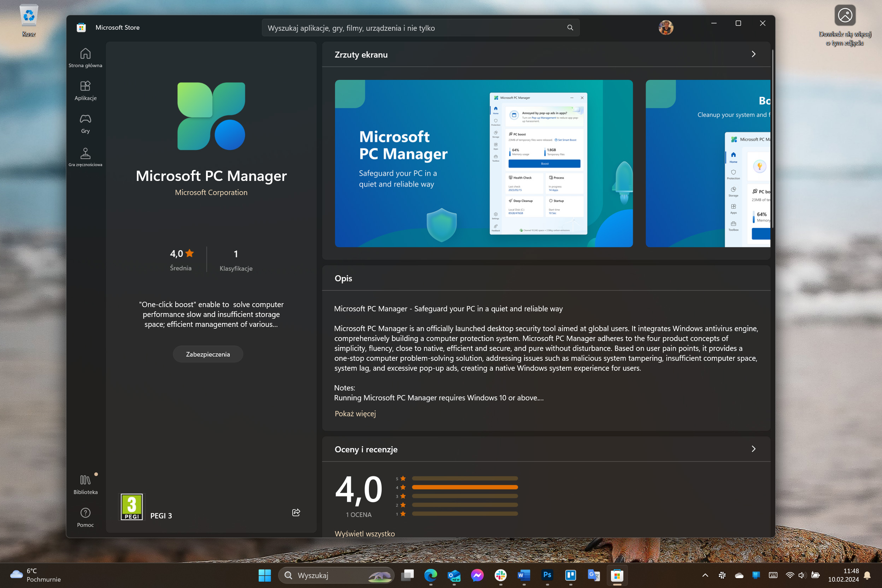Open Slack from taskbar
The height and width of the screenshot is (588, 882).
(x=501, y=575)
